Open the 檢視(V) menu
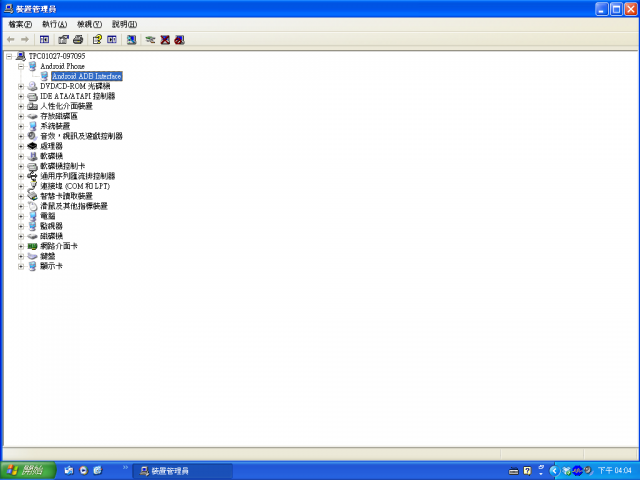Viewport: 640px width, 480px height. click(89, 24)
